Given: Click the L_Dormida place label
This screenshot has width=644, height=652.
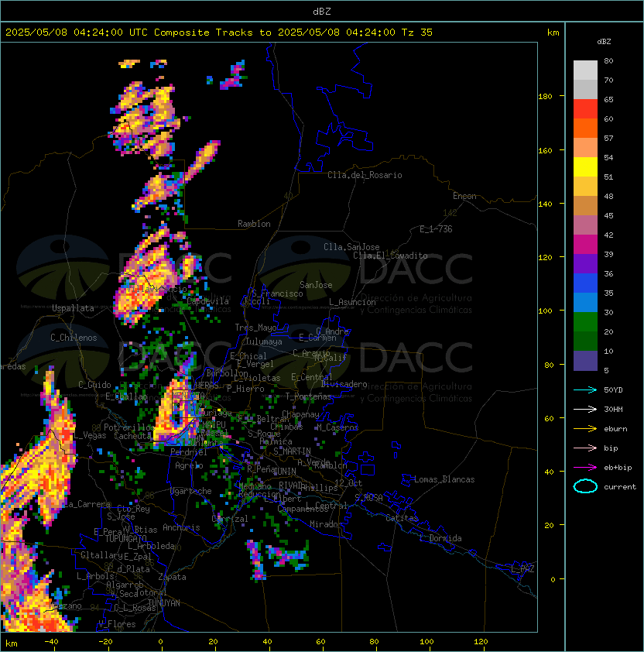Looking at the screenshot, I should click(440, 538).
